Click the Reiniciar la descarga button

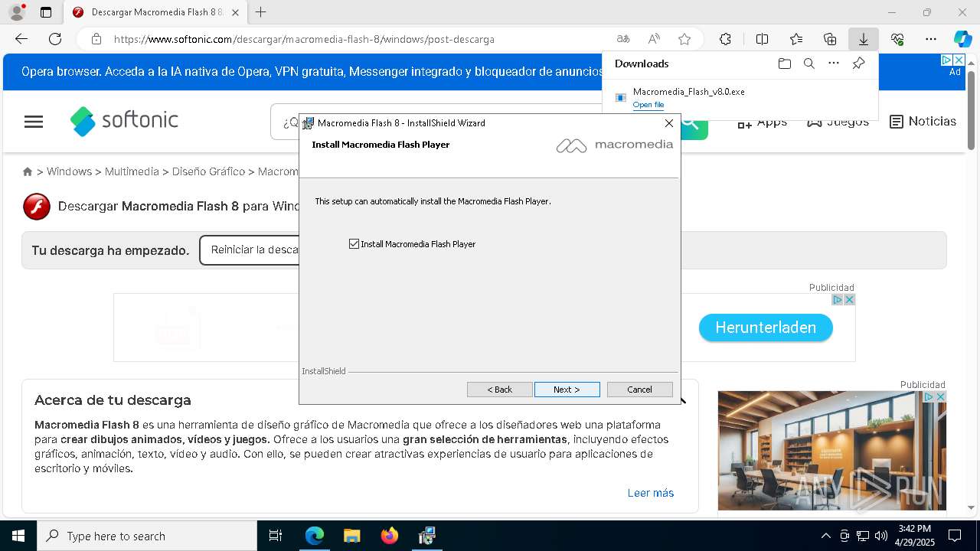[250, 250]
